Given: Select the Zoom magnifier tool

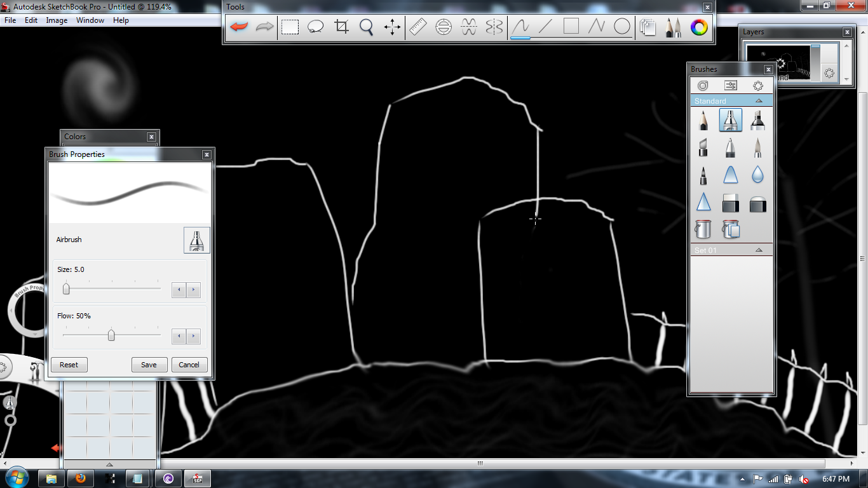Looking at the screenshot, I should pos(367,27).
